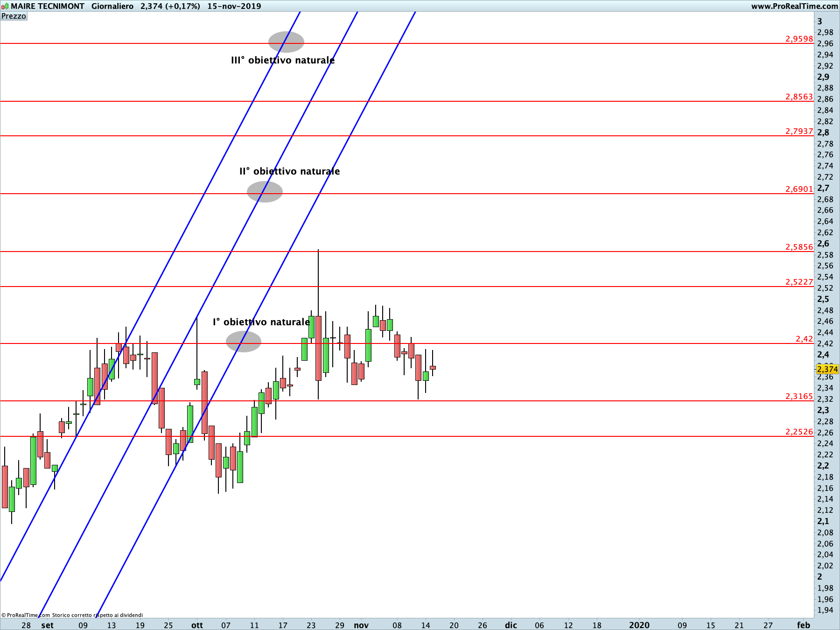Open the www.ProRealTime.com link

tap(794, 6)
